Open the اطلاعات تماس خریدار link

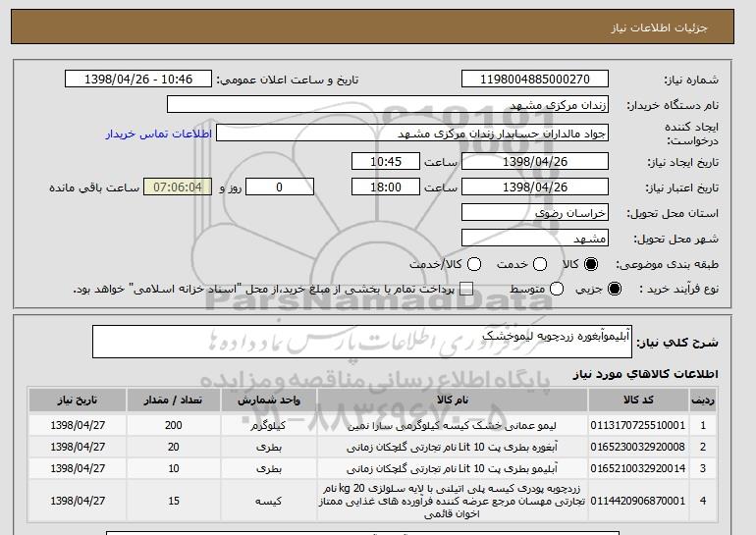click(159, 134)
